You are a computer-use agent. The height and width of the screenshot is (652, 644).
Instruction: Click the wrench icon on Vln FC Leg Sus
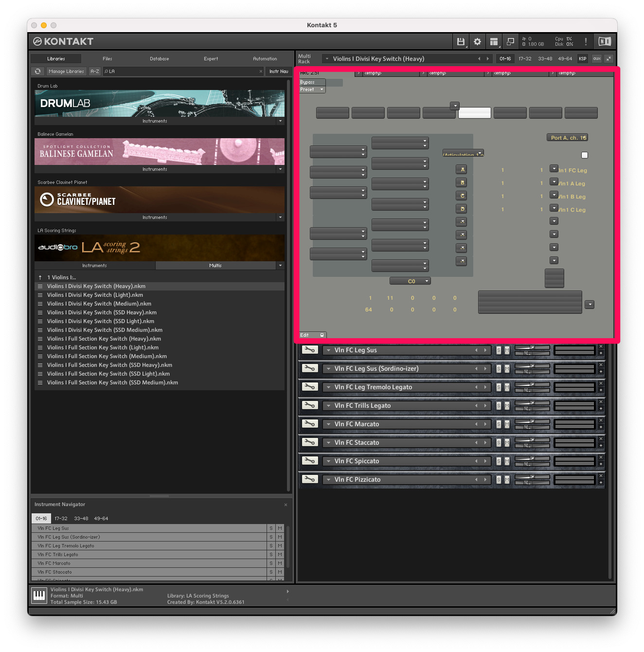[309, 350]
